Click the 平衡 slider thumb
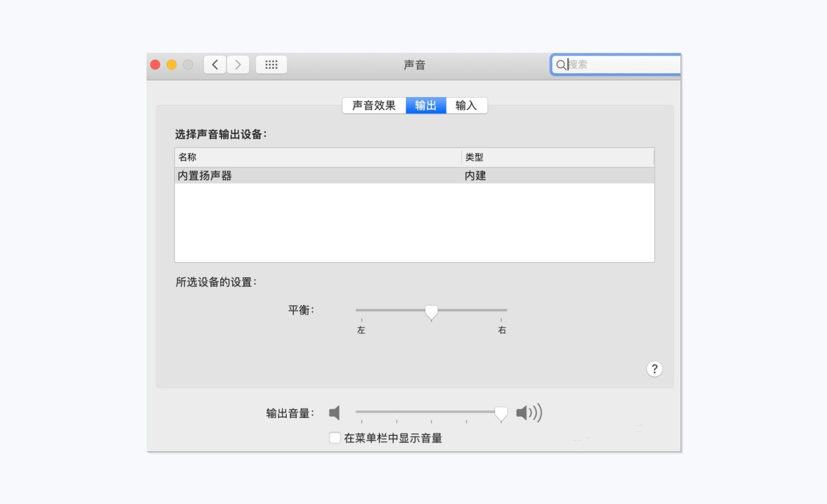Viewport: 827px width, 504px height. [431, 312]
